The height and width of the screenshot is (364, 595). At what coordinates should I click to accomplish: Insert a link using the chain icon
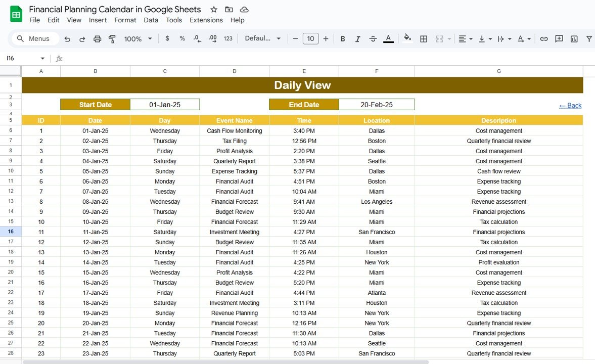[544, 39]
